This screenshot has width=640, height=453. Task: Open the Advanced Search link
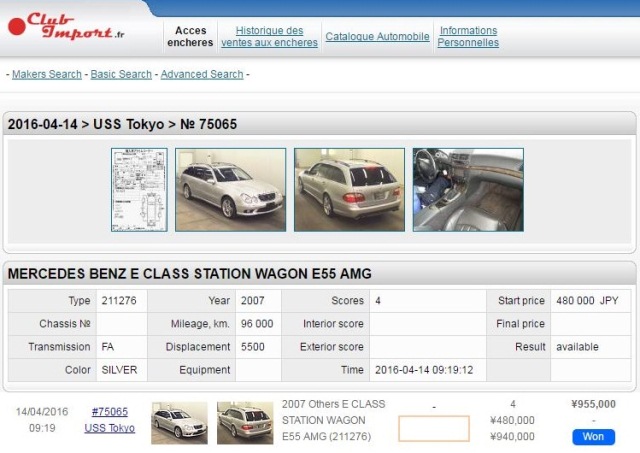click(x=202, y=74)
